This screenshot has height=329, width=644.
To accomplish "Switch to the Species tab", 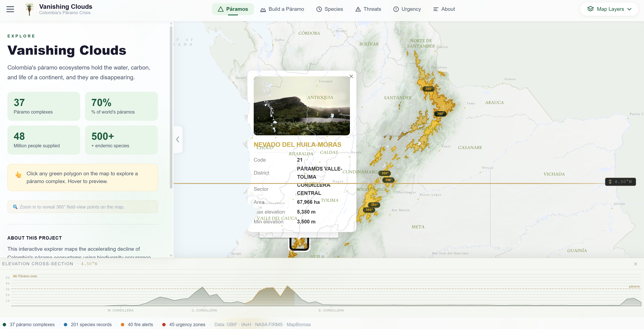I will tap(330, 9).
